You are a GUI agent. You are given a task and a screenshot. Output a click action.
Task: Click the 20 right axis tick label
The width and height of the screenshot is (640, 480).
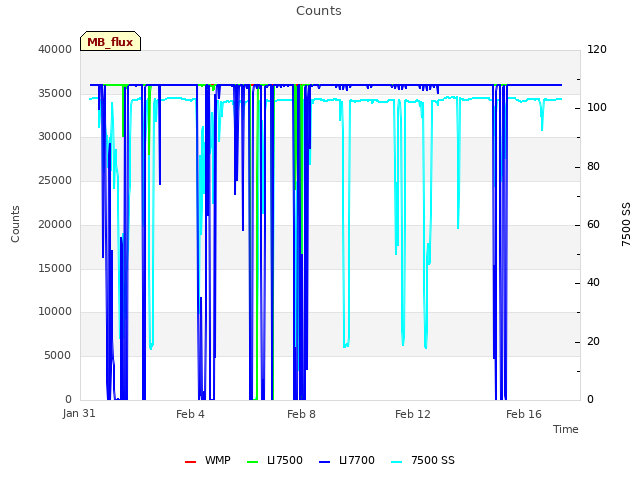[x=593, y=341]
